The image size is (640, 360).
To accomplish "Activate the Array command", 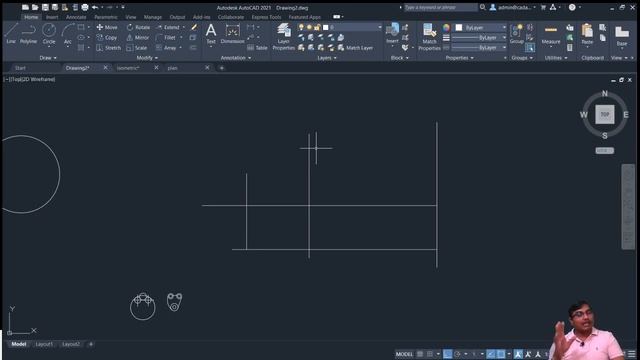I will click(x=166, y=48).
